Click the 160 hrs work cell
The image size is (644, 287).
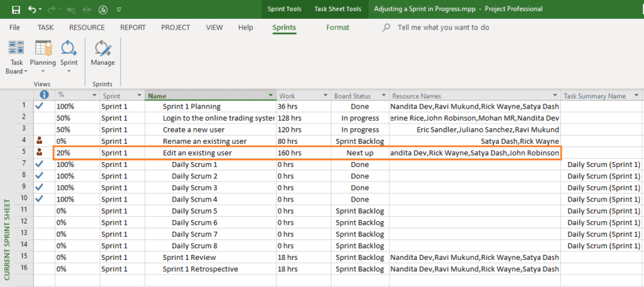click(x=304, y=153)
